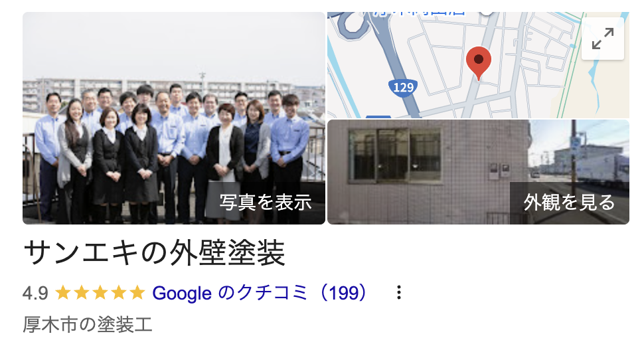Click the map preview area
This screenshot has height=360, width=644.
478,65
